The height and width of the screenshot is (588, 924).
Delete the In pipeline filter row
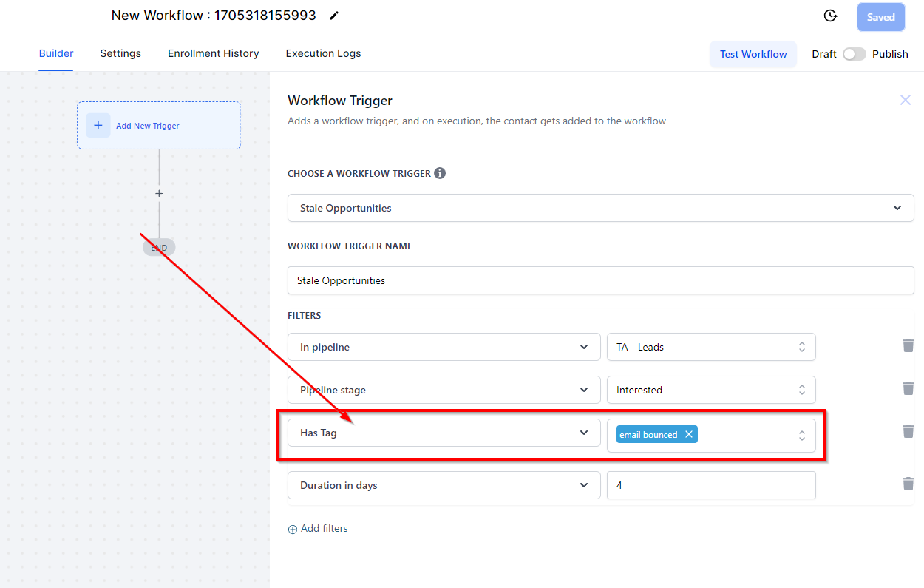908,345
